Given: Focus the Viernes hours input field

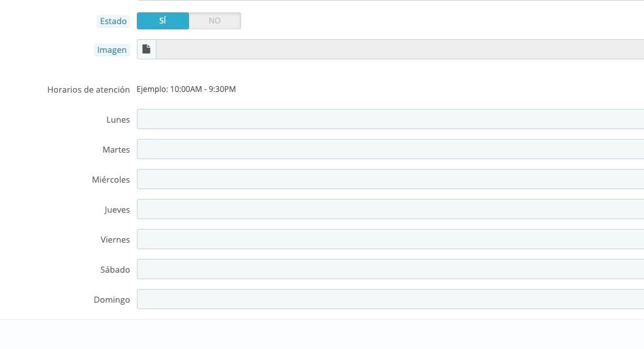Looking at the screenshot, I should click(390, 239).
